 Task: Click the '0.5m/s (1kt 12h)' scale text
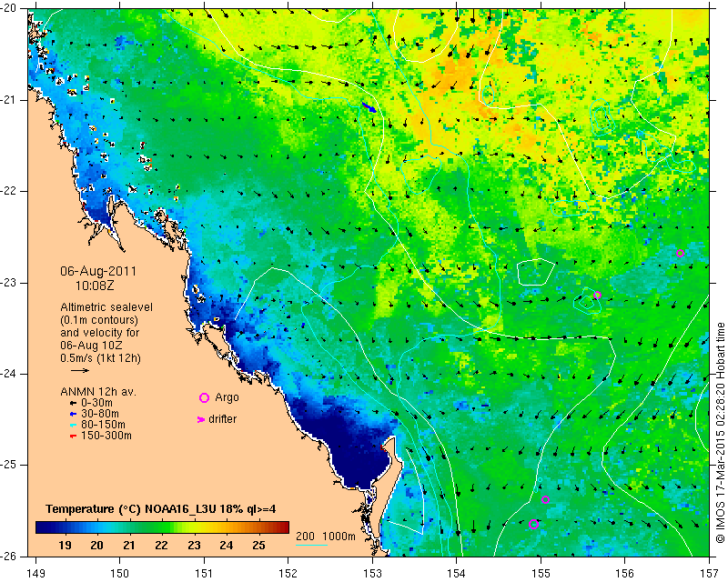coord(101,358)
